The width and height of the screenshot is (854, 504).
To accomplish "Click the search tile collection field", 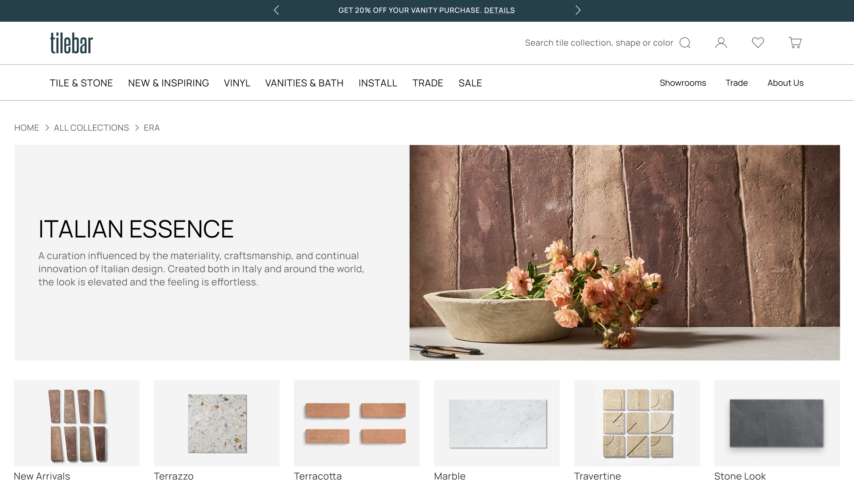I will 598,43.
